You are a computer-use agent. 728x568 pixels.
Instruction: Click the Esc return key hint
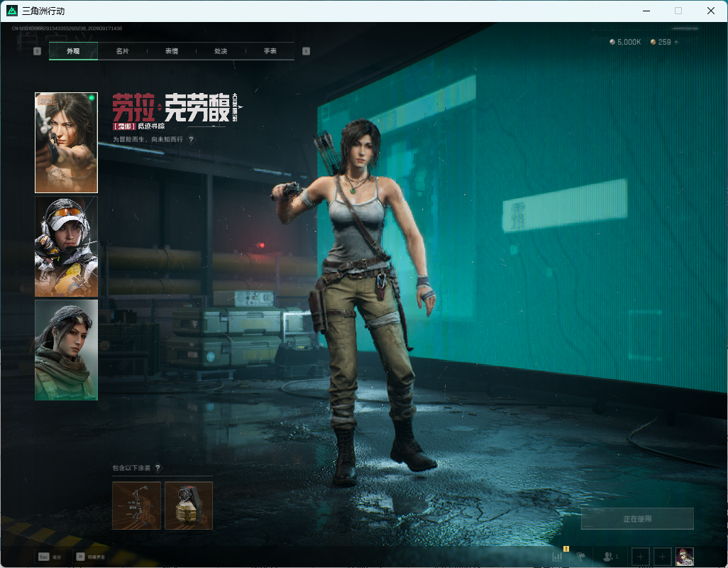(x=50, y=557)
